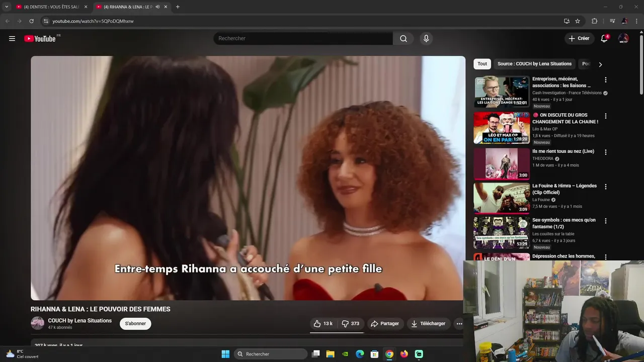Open site information icon in the address bar

pyautogui.click(x=46, y=21)
